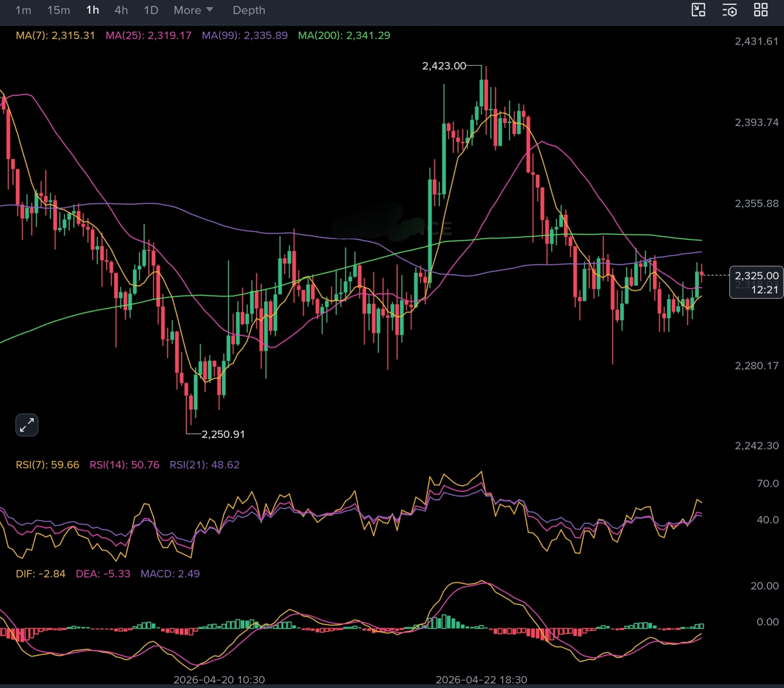
Task: Switch chart to 4h interval
Action: click(x=121, y=10)
